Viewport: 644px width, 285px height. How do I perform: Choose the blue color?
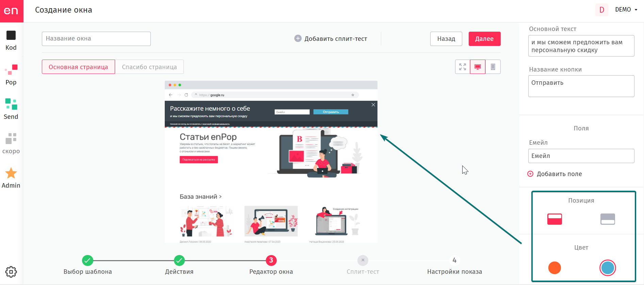(x=608, y=268)
